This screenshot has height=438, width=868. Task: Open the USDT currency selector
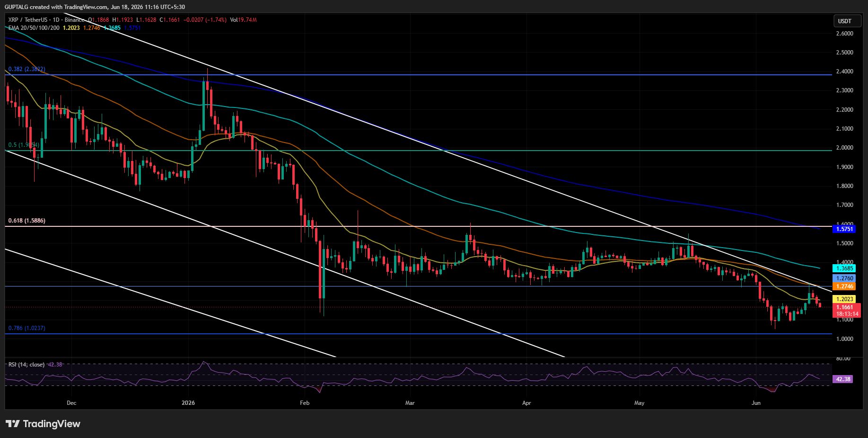[x=847, y=21]
